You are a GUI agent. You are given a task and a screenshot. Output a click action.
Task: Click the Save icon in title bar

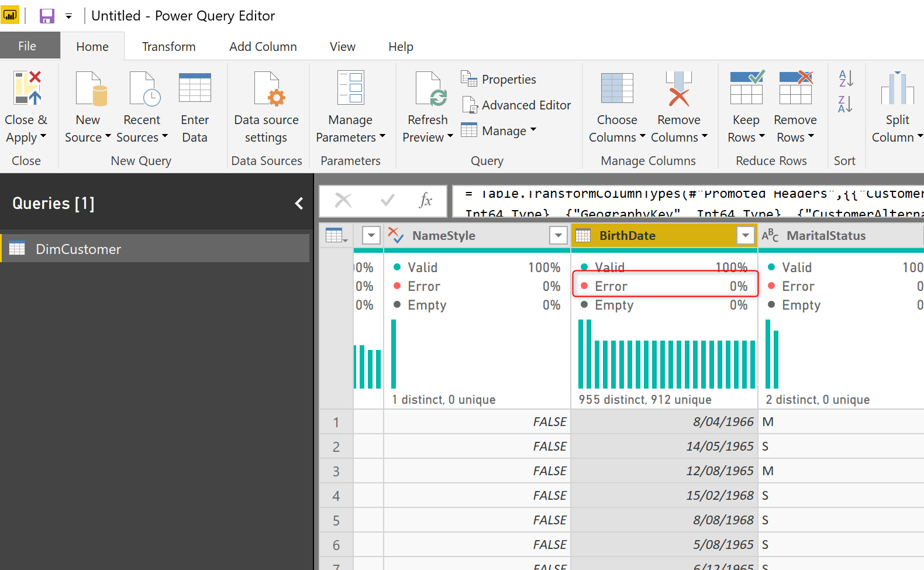[x=47, y=16]
